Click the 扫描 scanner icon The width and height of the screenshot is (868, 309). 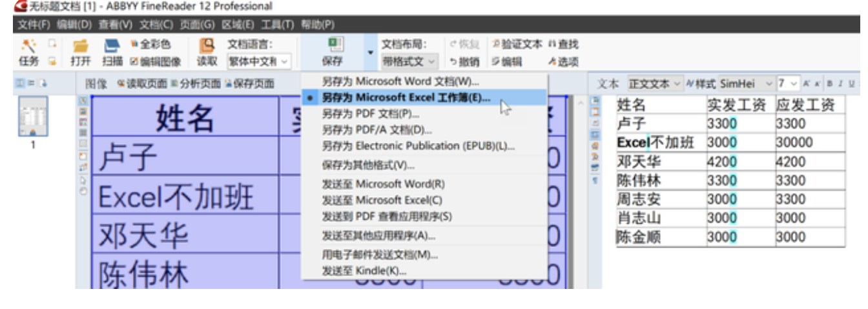(x=112, y=46)
